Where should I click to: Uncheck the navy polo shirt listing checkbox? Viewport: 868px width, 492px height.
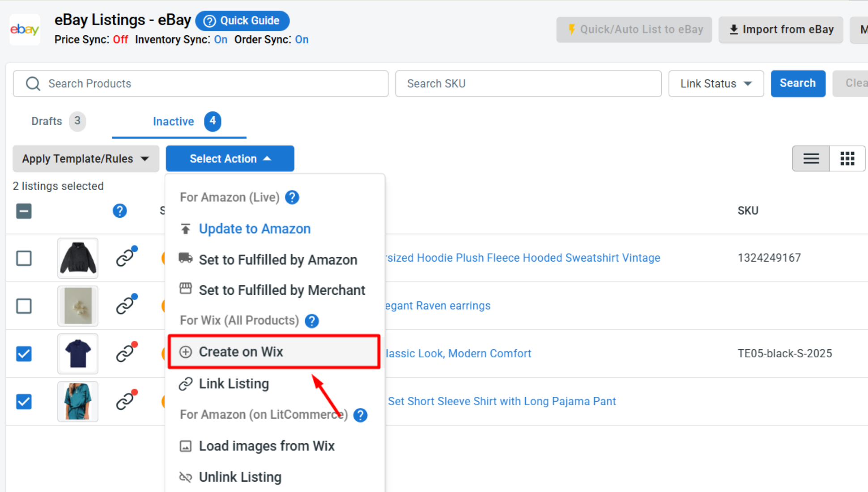[24, 354]
